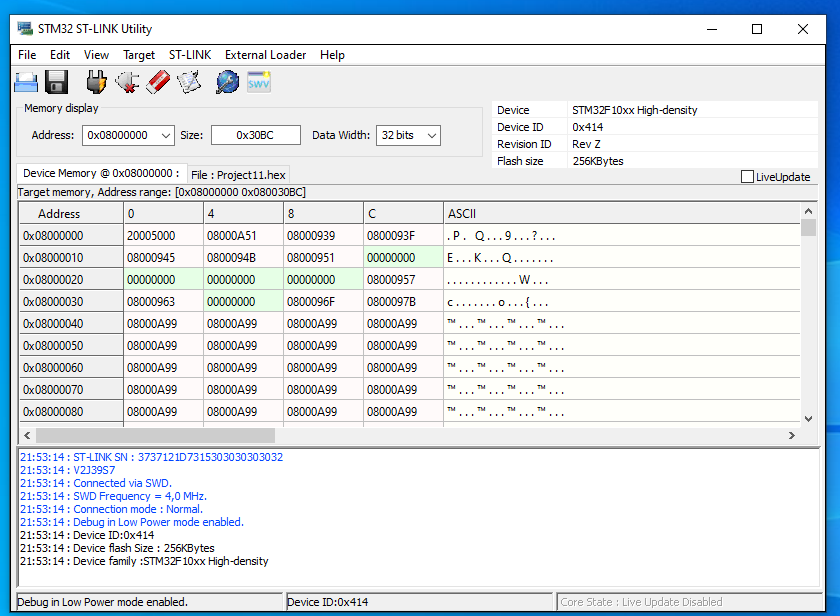
Task: Open ST-LINK firmware update globe icon
Action: pyautogui.click(x=227, y=82)
